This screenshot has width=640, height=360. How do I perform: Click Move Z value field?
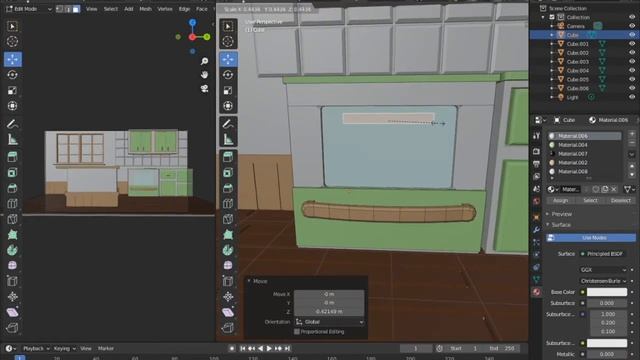[329, 311]
